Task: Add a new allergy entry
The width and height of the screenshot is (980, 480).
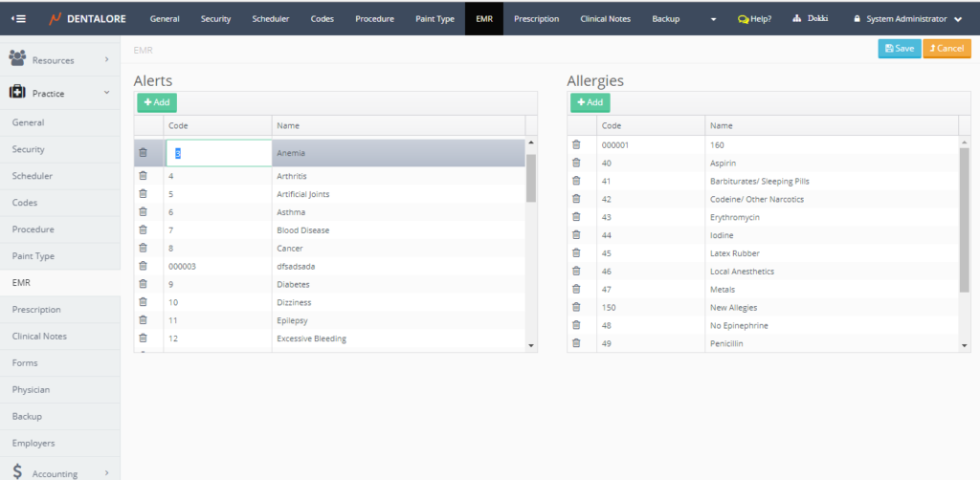Action: point(590,102)
